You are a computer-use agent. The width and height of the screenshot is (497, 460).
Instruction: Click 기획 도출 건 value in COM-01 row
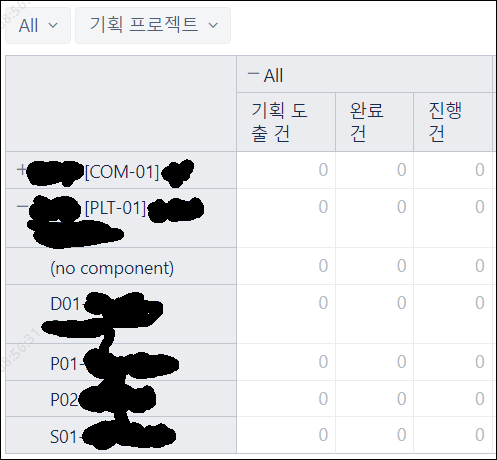pyautogui.click(x=323, y=170)
